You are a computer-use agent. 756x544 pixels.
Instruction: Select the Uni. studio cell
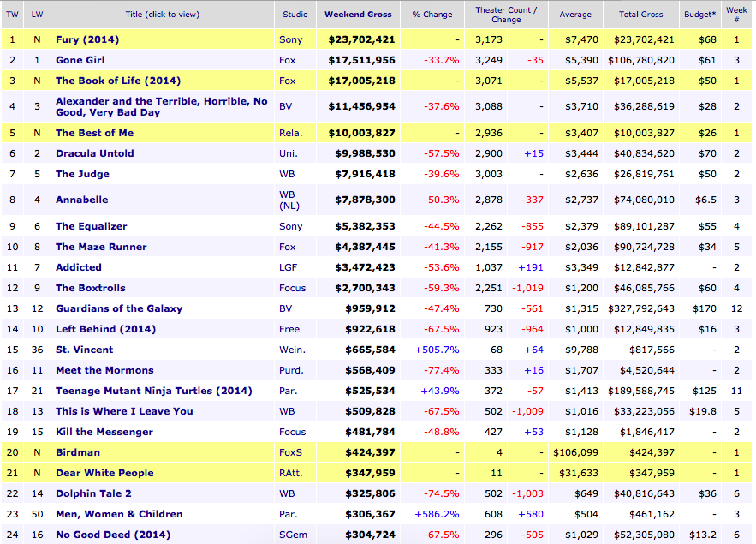(x=289, y=153)
